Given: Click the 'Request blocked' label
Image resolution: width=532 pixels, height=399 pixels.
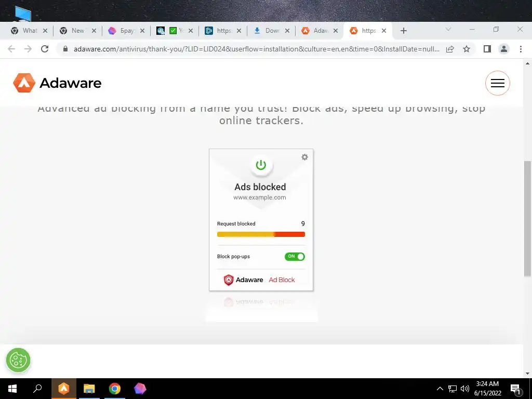Looking at the screenshot, I should [236, 223].
